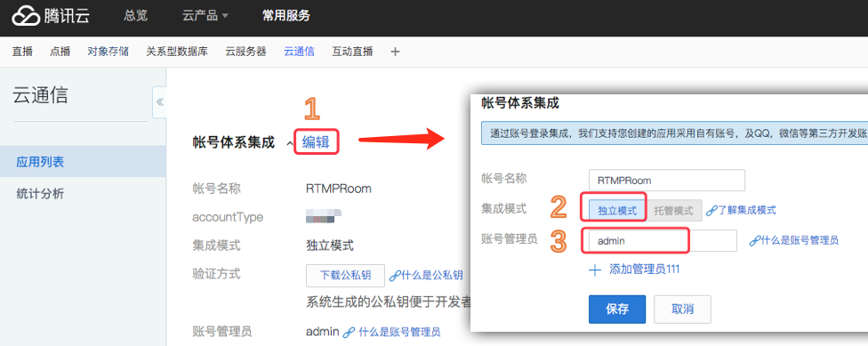Click the Tencent Cloud logo
Viewport: 868px width, 346px height.
tap(51, 15)
